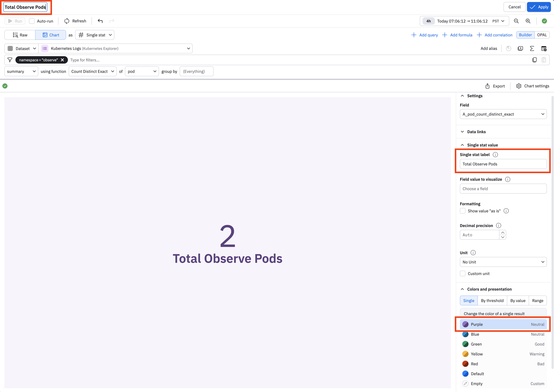Screen dimensions: 554x392
Task: Click the zoom in time range icon
Action: 528,21
